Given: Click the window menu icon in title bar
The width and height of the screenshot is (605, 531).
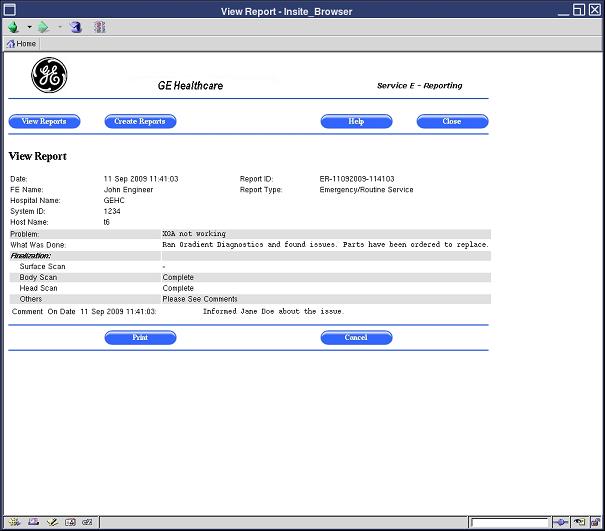Looking at the screenshot, I should coord(8,9).
